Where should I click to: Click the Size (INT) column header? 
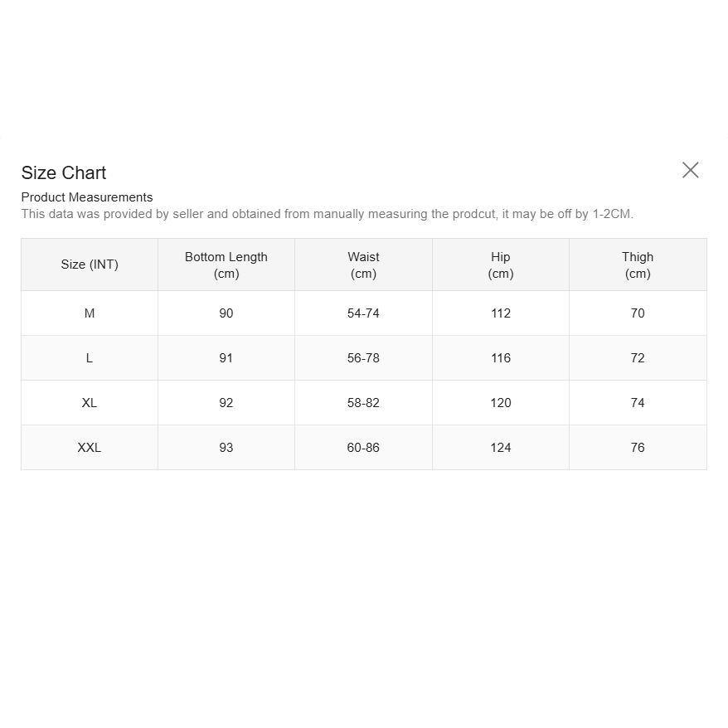[90, 265]
